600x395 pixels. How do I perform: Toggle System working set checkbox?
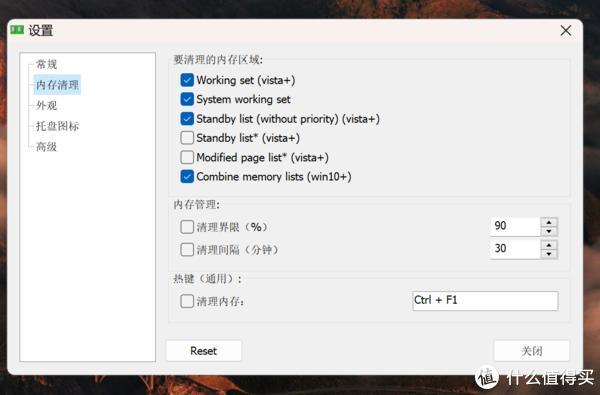click(x=187, y=99)
